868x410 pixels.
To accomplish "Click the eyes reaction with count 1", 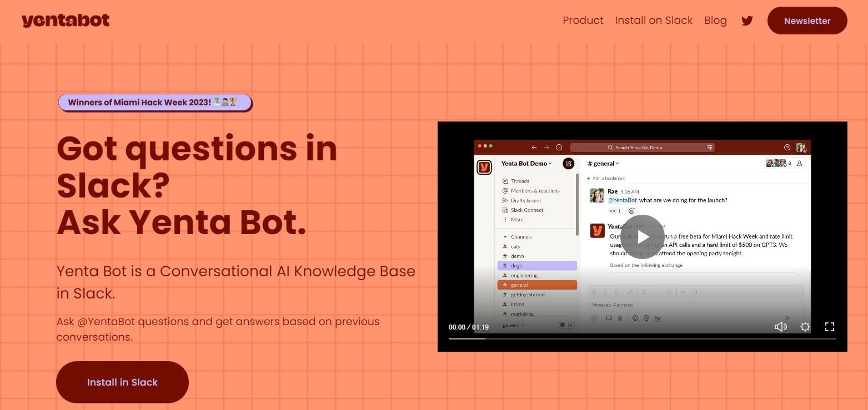I will pyautogui.click(x=615, y=211).
